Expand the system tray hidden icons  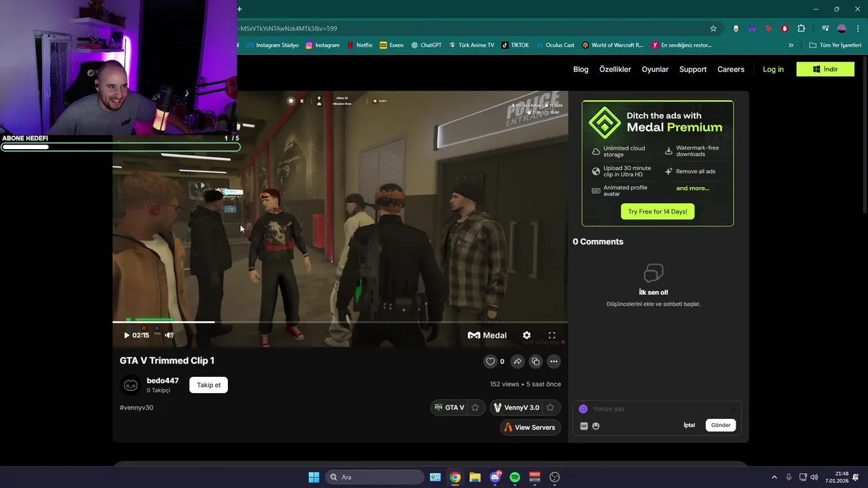pos(774,477)
